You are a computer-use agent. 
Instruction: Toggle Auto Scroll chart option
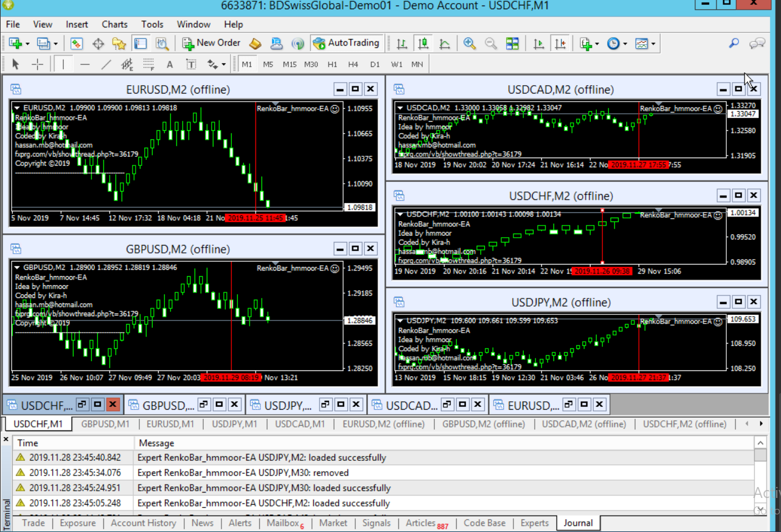coord(538,43)
